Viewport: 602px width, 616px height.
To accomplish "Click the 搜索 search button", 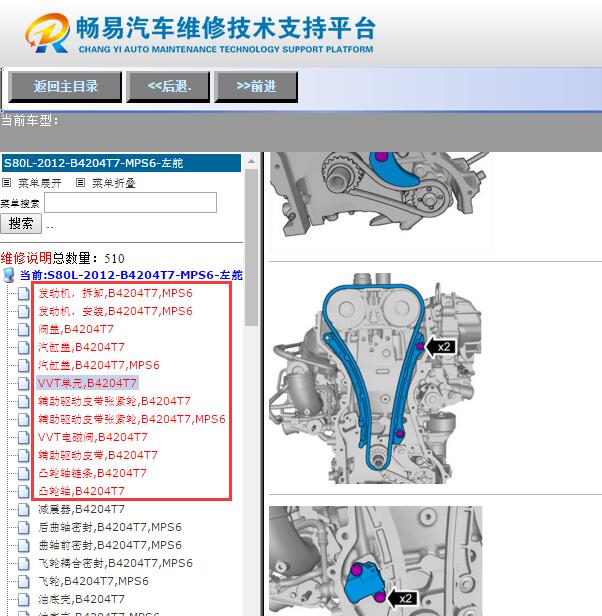I will click(21, 224).
